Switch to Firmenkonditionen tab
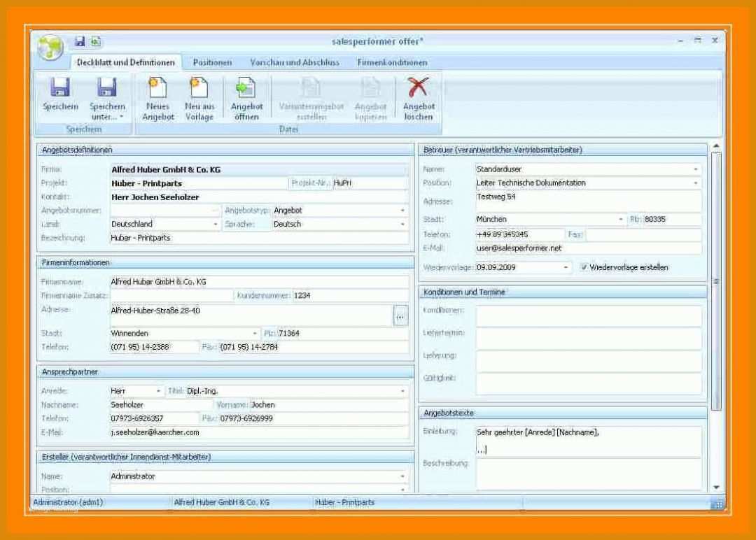This screenshot has width=756, height=540. click(392, 63)
